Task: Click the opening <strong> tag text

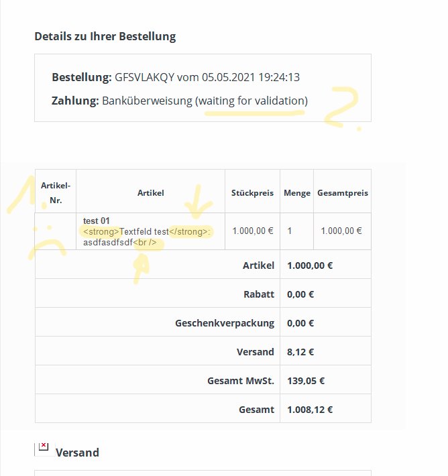Action: (x=101, y=231)
